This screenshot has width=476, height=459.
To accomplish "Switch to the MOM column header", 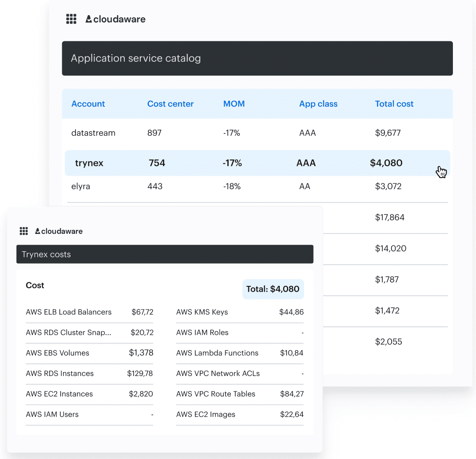I will [x=234, y=103].
